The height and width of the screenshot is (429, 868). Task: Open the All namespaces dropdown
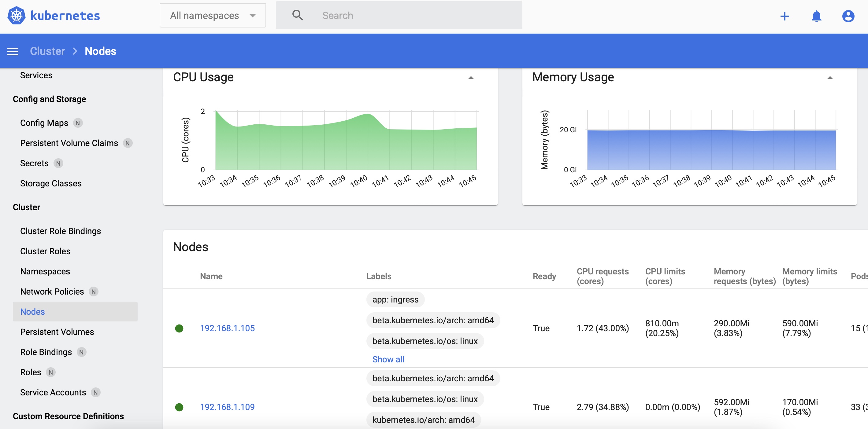tap(213, 15)
